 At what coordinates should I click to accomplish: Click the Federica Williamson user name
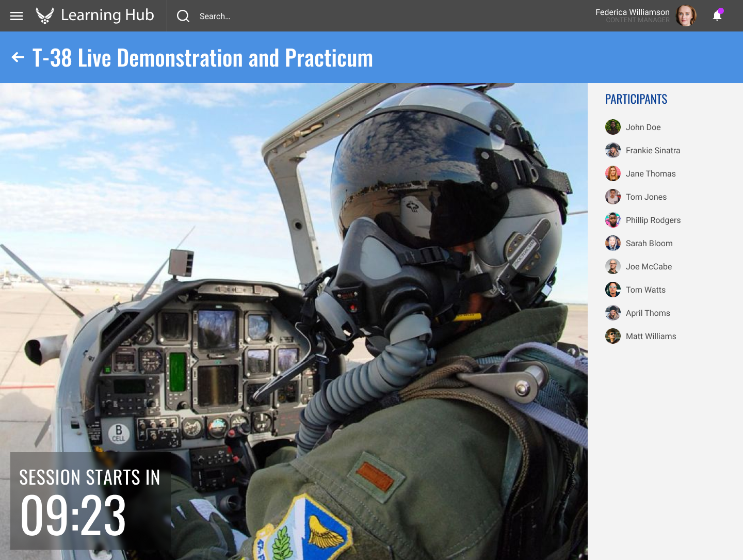coord(633,12)
